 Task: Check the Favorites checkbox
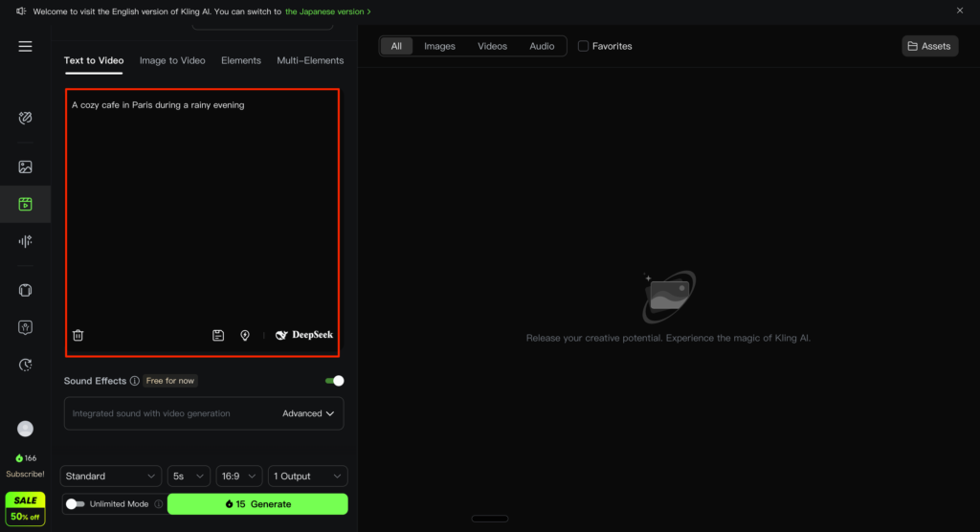pyautogui.click(x=583, y=46)
